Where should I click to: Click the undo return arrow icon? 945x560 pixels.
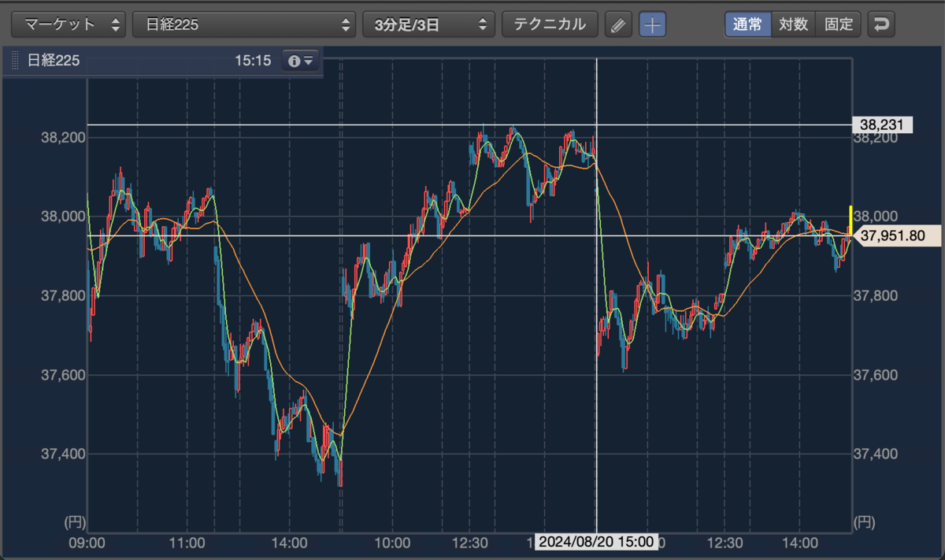click(881, 24)
